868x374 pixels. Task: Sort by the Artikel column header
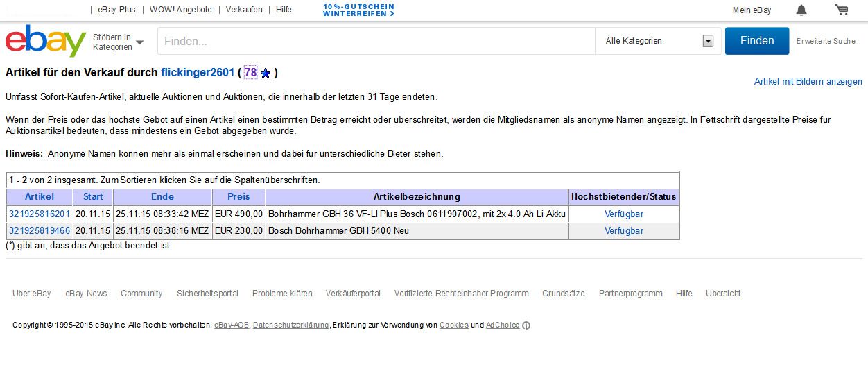(x=39, y=196)
